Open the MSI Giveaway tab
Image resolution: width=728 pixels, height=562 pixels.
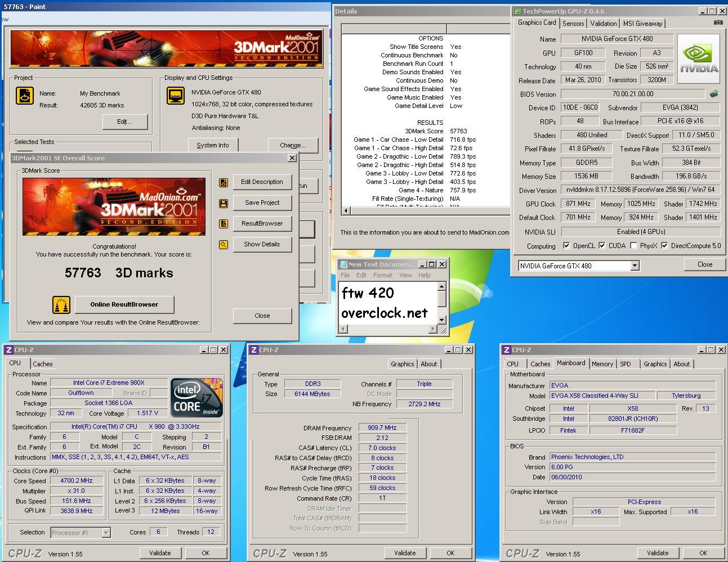pos(642,24)
